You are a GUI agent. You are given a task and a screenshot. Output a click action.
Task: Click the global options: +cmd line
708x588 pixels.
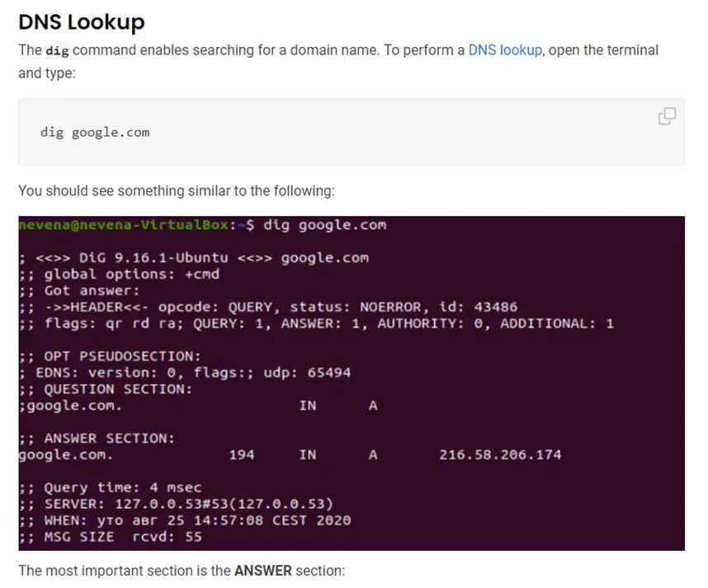(x=119, y=274)
